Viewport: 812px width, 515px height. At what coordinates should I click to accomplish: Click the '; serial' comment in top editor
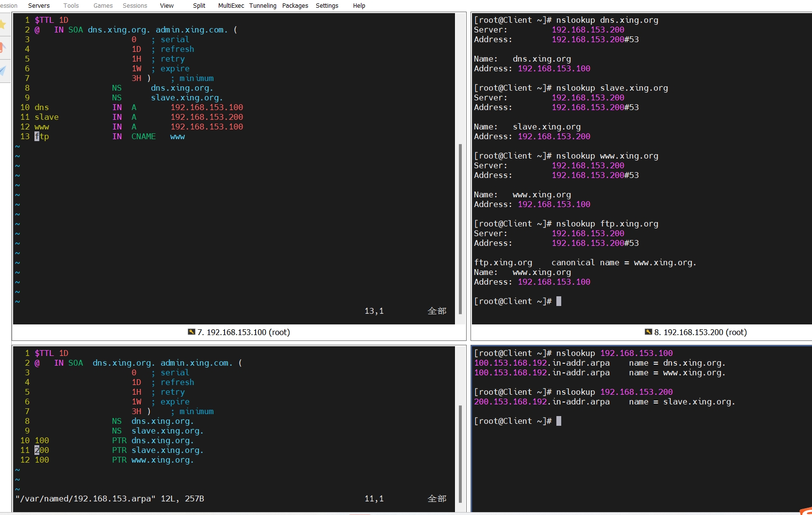[x=170, y=39]
